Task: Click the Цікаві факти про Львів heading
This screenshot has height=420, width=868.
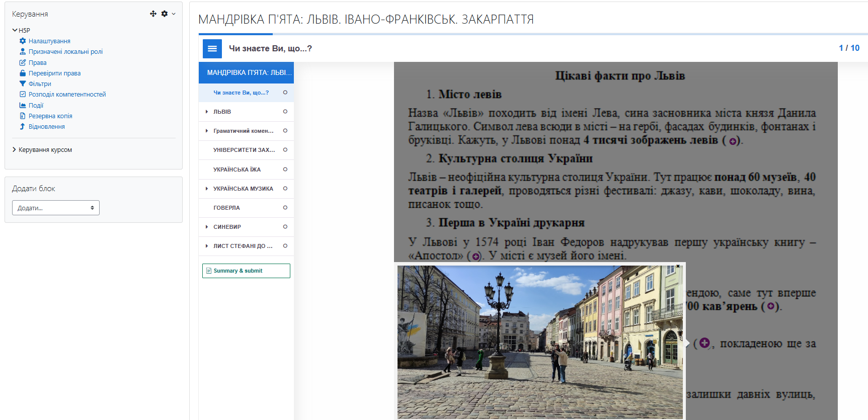Action: pyautogui.click(x=620, y=76)
